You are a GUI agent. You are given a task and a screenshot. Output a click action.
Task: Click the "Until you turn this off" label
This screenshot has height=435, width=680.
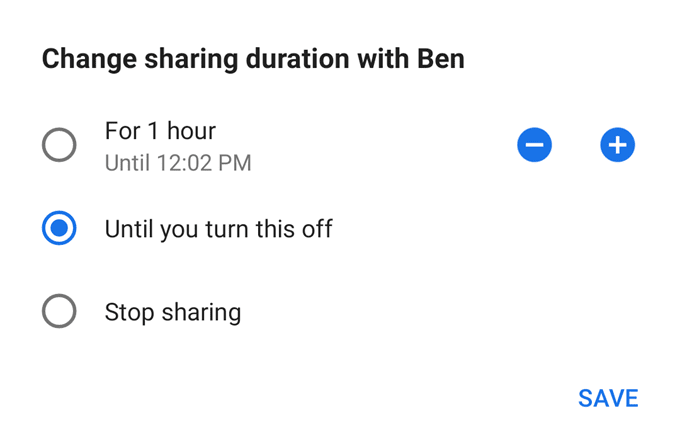click(218, 229)
